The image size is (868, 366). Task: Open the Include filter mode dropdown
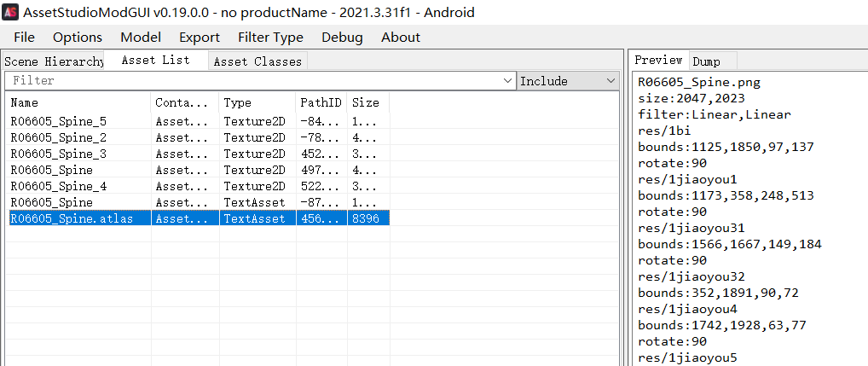point(569,81)
